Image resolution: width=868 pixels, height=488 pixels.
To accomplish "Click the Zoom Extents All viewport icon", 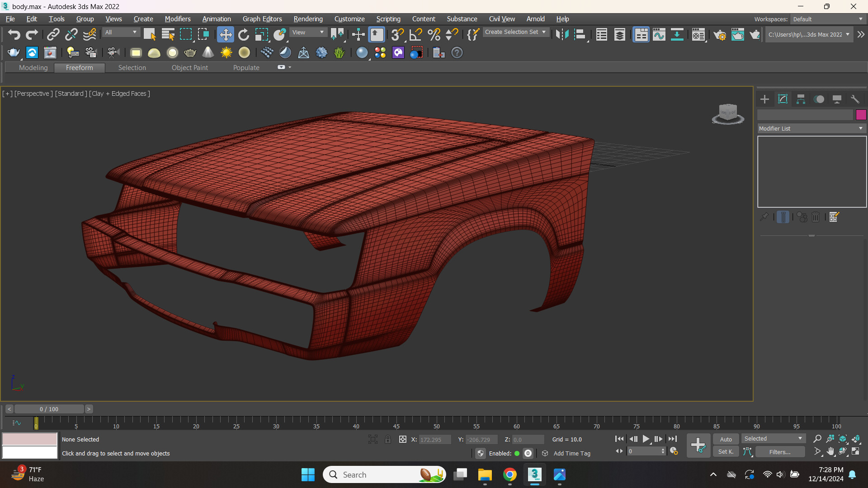I will 856,439.
